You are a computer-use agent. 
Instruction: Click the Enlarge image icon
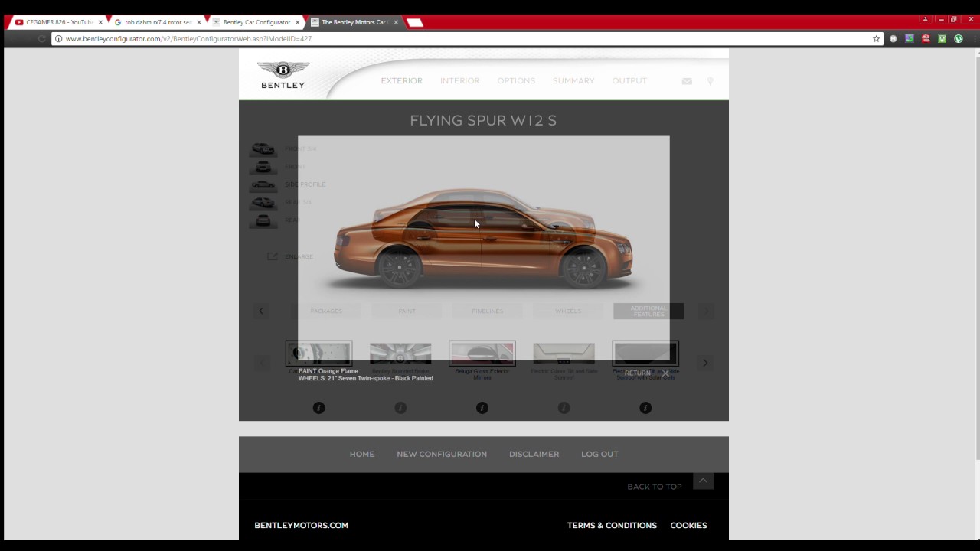coord(272,256)
